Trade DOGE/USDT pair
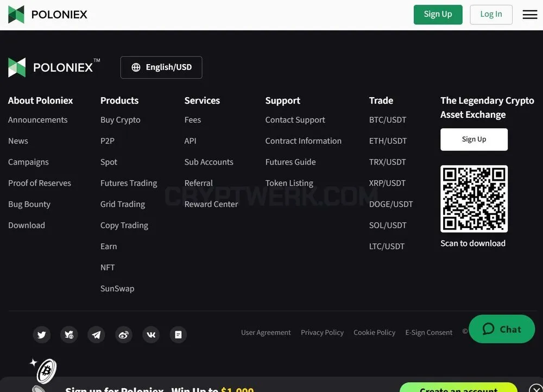Image resolution: width=543 pixels, height=392 pixels. click(x=391, y=204)
